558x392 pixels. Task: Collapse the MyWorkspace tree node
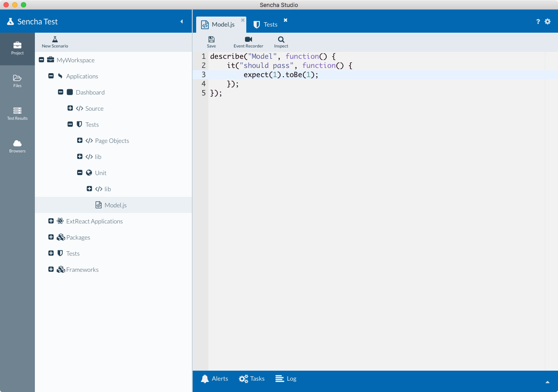point(41,60)
